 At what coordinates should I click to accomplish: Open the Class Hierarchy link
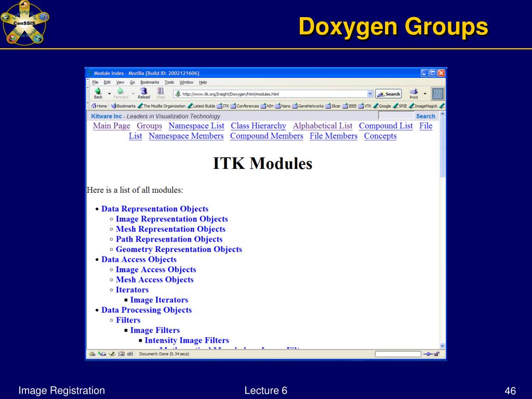[259, 126]
